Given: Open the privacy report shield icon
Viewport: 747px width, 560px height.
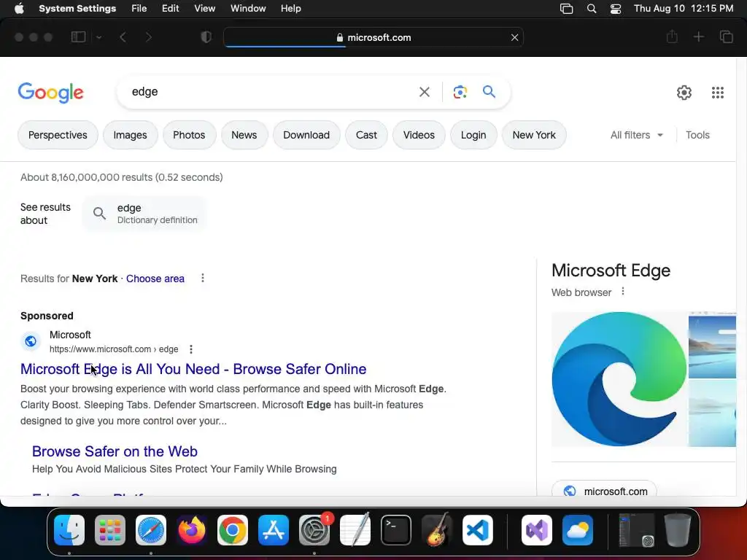Looking at the screenshot, I should pos(206,37).
